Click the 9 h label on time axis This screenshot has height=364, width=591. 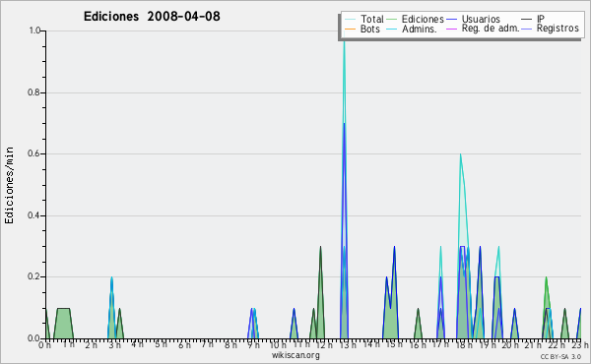click(254, 344)
